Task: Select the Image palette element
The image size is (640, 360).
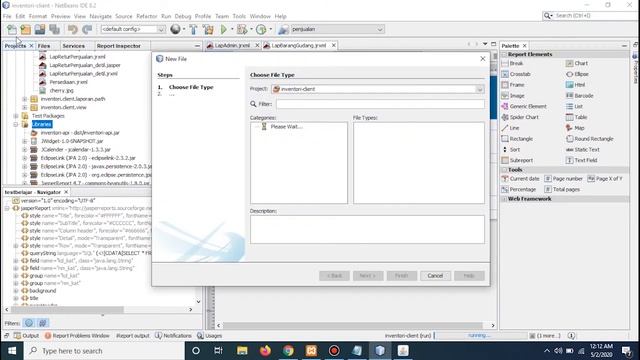Action: pyautogui.click(x=513, y=96)
